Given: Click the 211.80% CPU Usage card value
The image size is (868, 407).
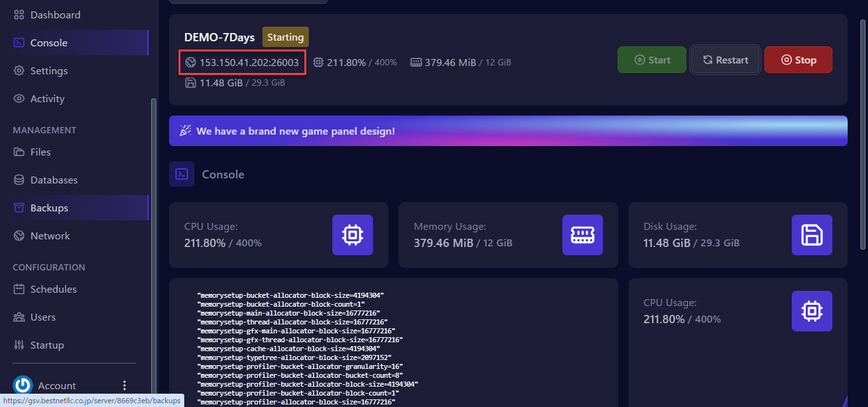Looking at the screenshot, I should 205,243.
